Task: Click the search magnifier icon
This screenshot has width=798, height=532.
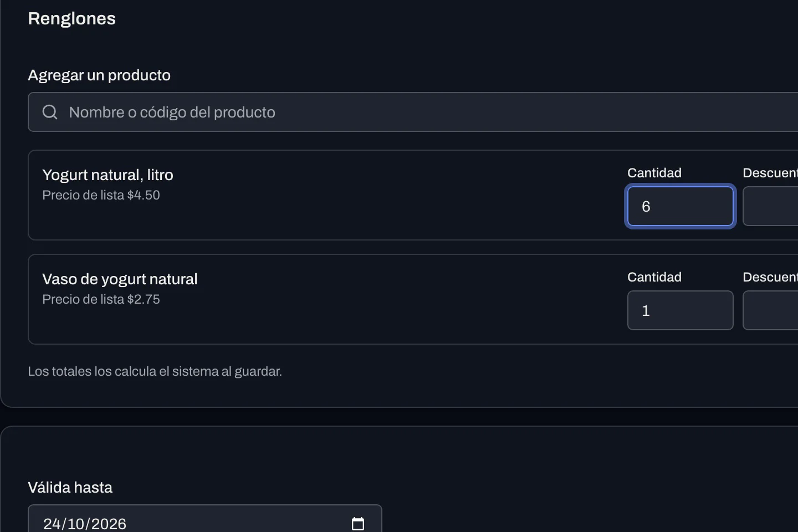Action: pyautogui.click(x=50, y=112)
